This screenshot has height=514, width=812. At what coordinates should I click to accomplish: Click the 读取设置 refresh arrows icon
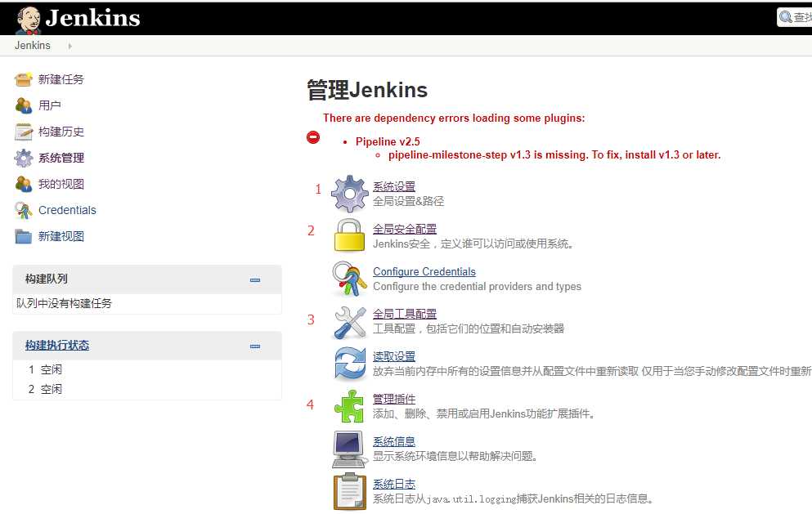point(349,364)
